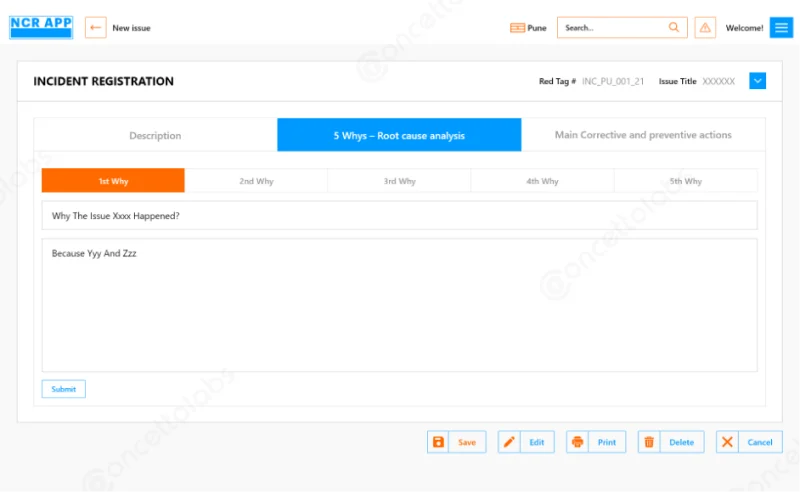Click the Search input field
Screen dimensions: 800x492
pyautogui.click(x=612, y=28)
